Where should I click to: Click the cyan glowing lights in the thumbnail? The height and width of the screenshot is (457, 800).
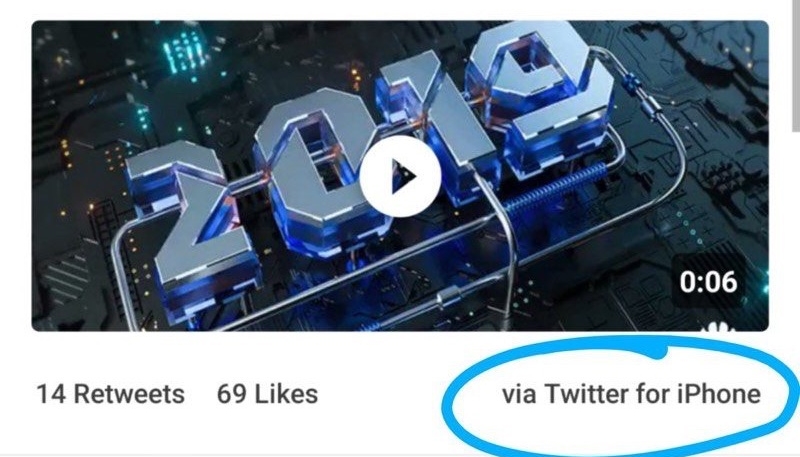tap(183, 51)
